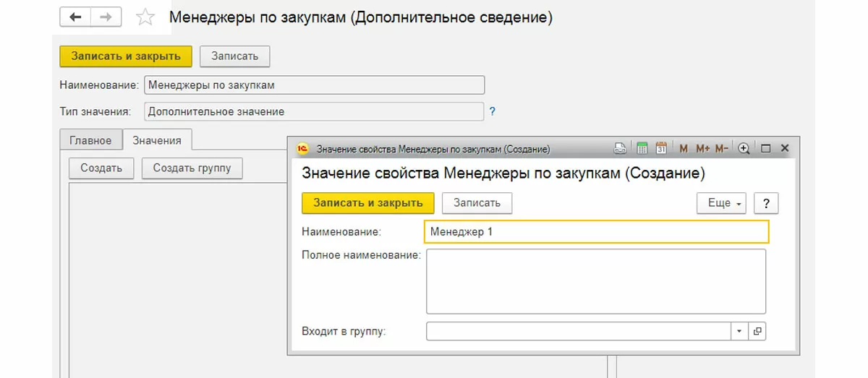Click the blue help link beside Тип значения
Viewport: 868px width, 378px height.
493,112
